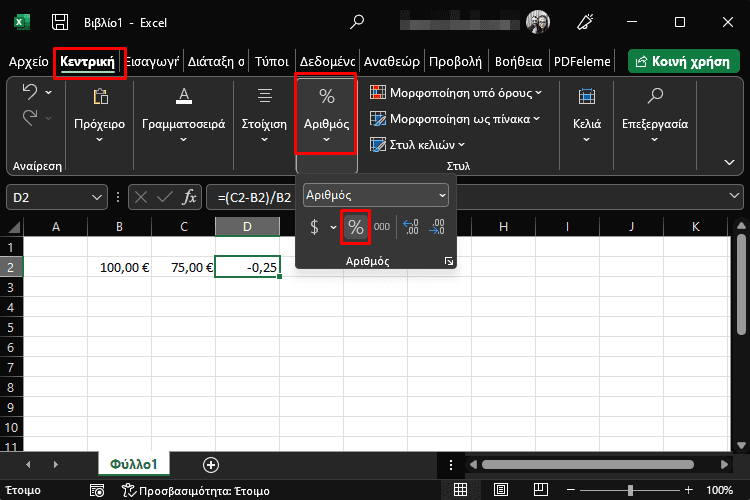
Task: Click the ribbon display options chevron
Action: click(729, 163)
